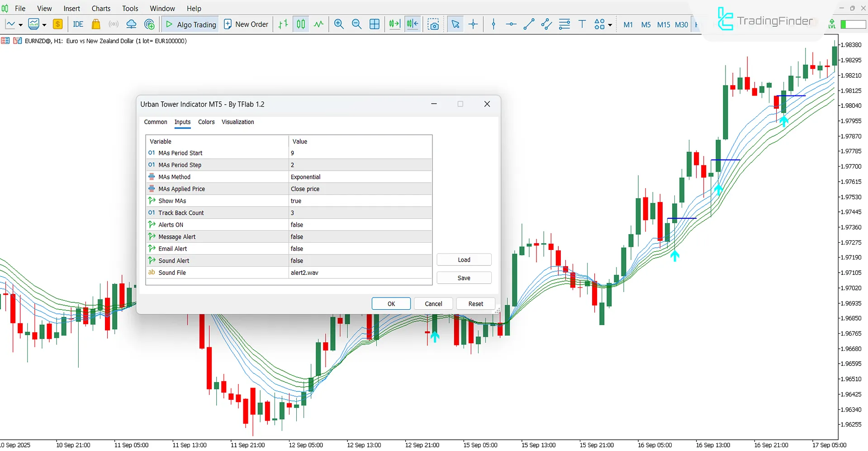
Task: Edit the MAs Period Start value
Action: pos(360,153)
